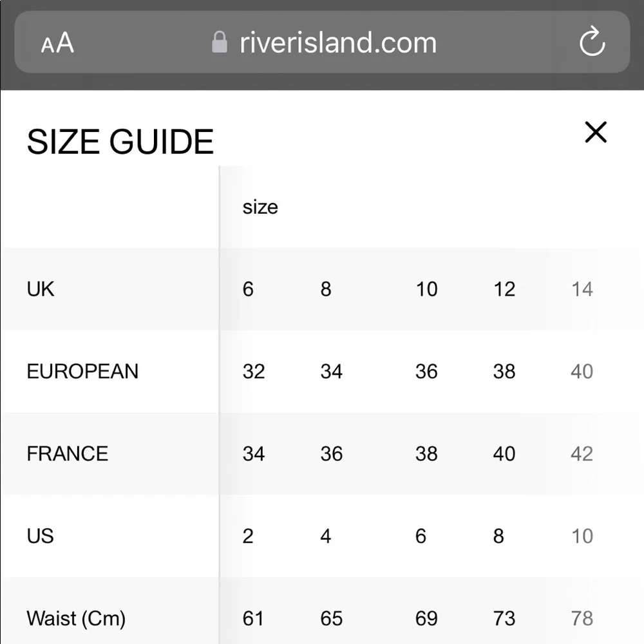Select the Waist (Cm) row label
Viewport: 644px width, 644px height.
pos(76,618)
